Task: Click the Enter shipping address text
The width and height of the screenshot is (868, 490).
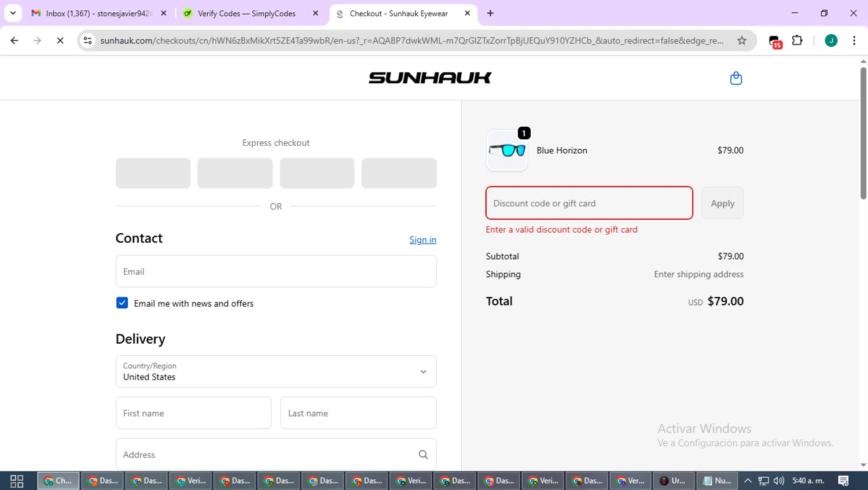Action: [x=698, y=274]
